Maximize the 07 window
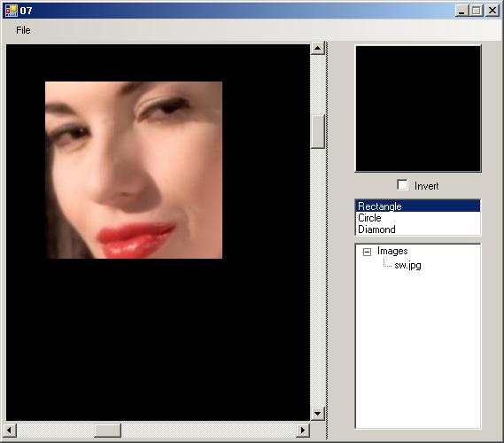The image size is (504, 443). click(x=477, y=11)
